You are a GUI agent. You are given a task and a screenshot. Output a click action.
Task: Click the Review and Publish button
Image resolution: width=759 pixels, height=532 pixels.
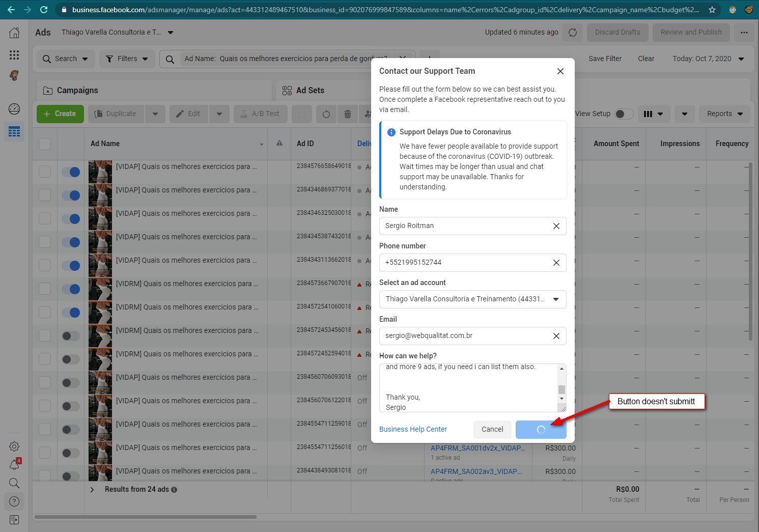691,33
